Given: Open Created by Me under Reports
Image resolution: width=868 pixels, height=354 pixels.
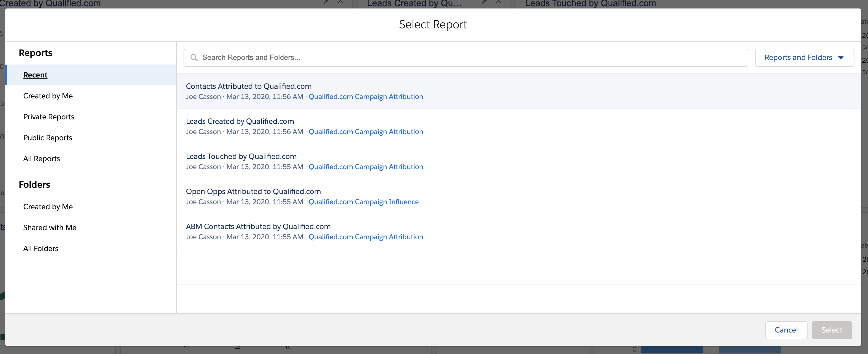Looking at the screenshot, I should [x=48, y=96].
